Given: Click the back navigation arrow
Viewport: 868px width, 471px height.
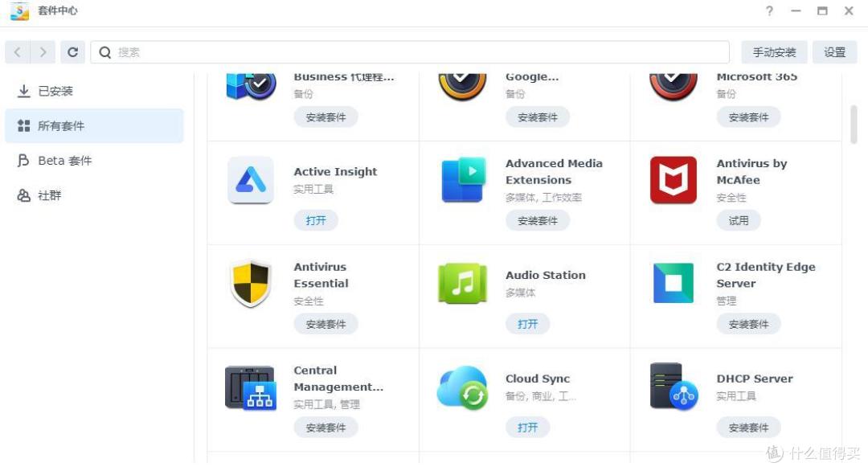Looking at the screenshot, I should 18,52.
